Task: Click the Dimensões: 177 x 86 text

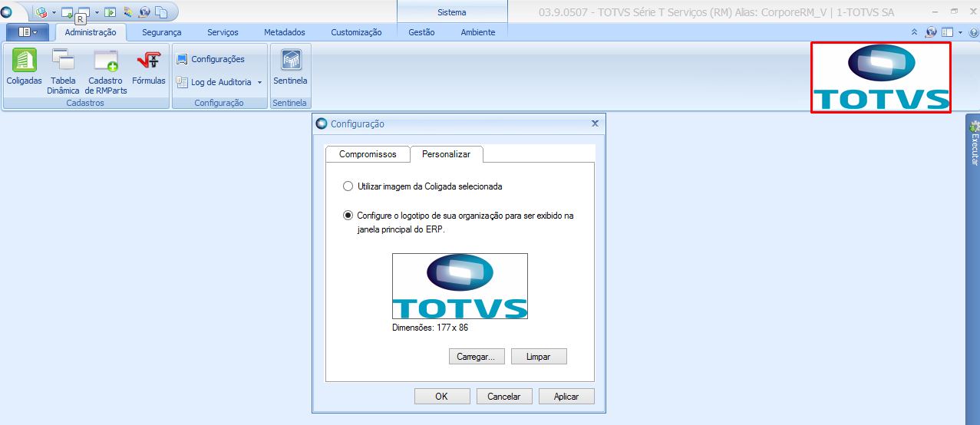Action: point(431,328)
